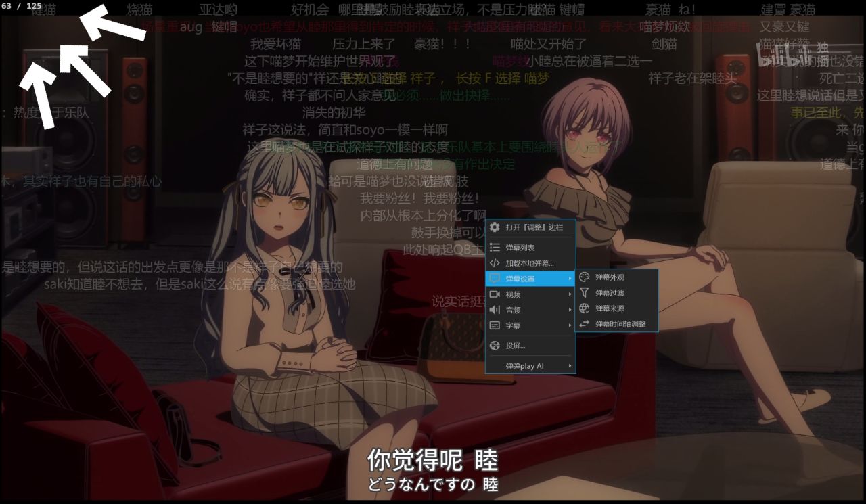The height and width of the screenshot is (504, 866).
Task: Expand the 视频 submenu
Action: tap(530, 294)
